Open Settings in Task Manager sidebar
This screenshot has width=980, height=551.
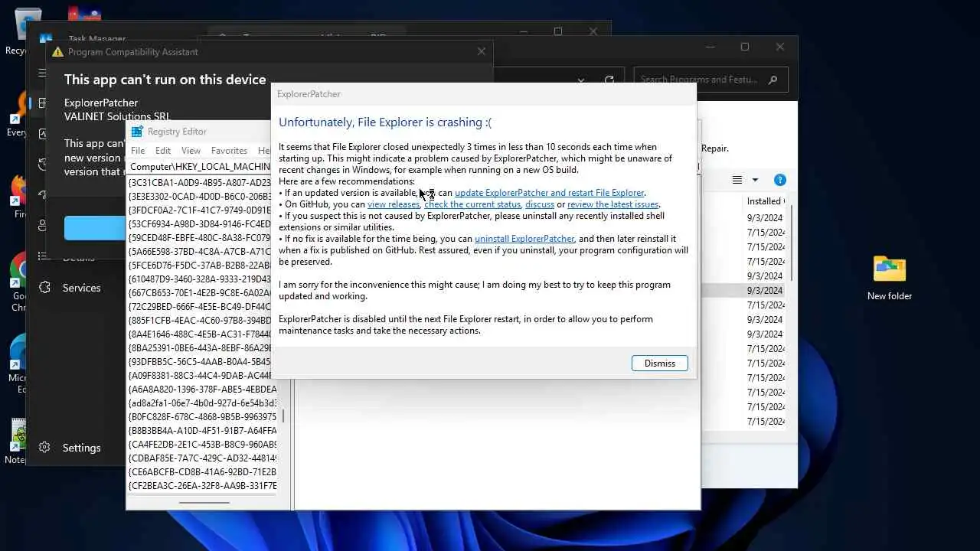tap(81, 448)
